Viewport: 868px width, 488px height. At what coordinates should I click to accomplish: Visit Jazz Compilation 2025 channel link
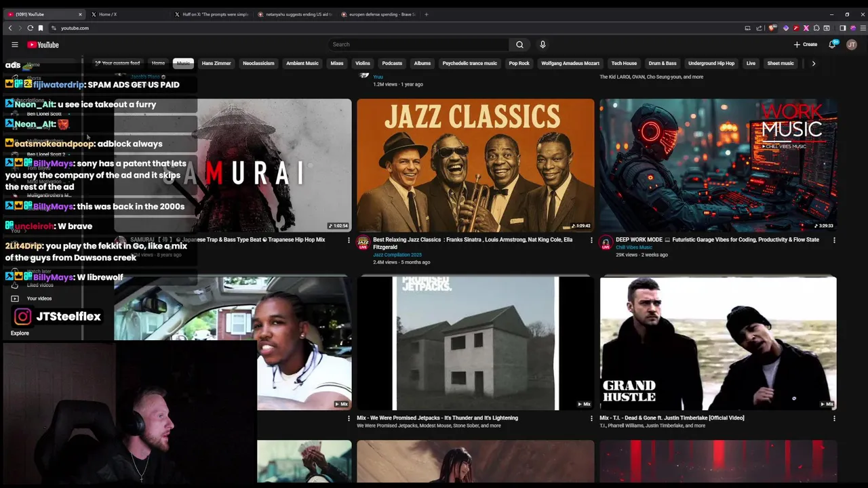point(397,255)
